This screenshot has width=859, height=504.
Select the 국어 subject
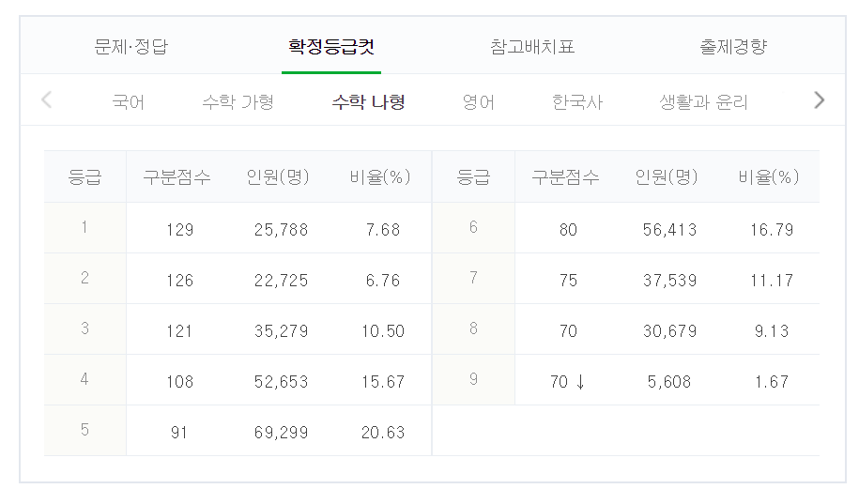tap(129, 102)
